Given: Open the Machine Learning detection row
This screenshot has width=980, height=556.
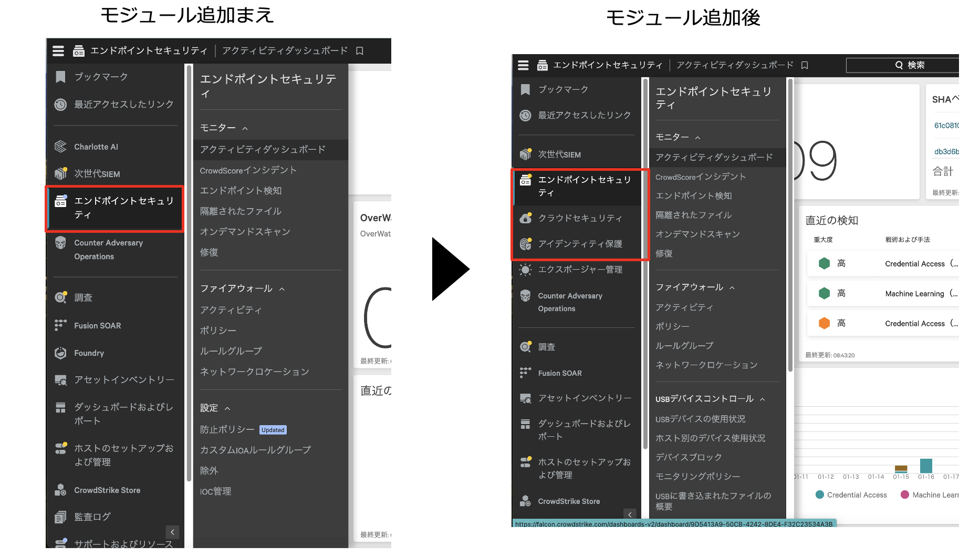Looking at the screenshot, I should pyautogui.click(x=883, y=294).
